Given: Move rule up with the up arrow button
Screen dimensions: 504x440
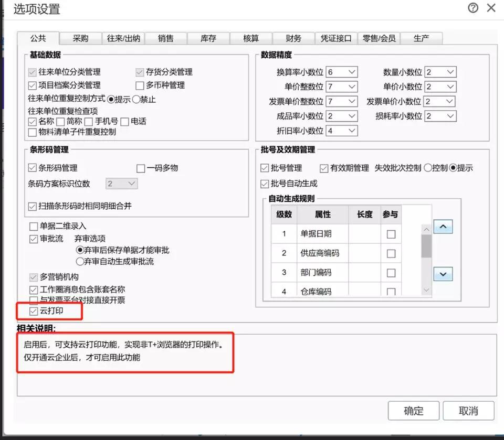Looking at the screenshot, I should (443, 227).
